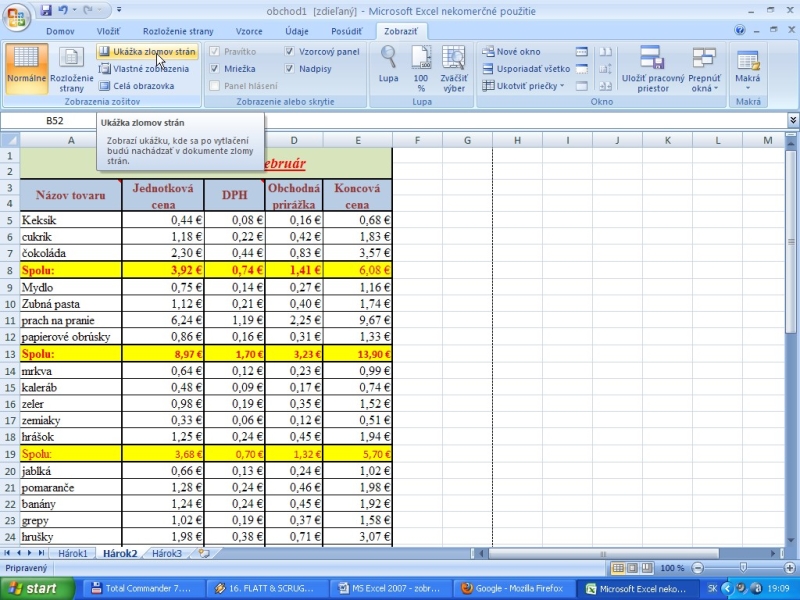
Task: Click the round Office button
Action: click(16, 17)
